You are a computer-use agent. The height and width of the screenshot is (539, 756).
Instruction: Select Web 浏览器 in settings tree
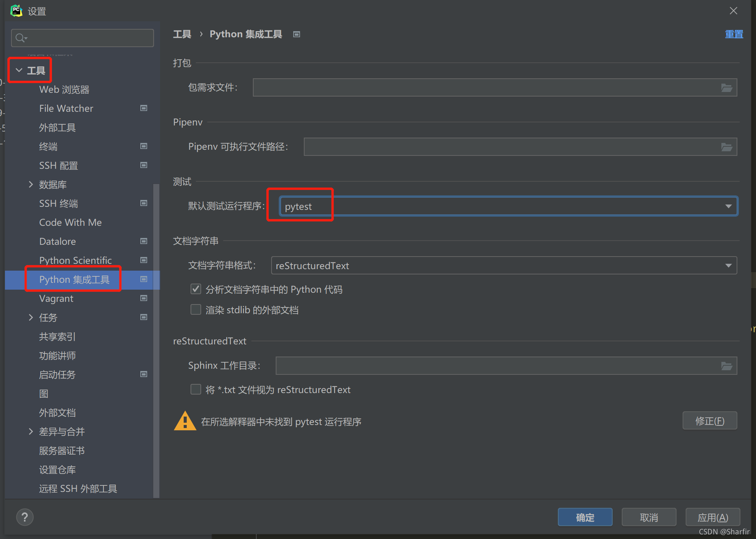pyautogui.click(x=64, y=90)
